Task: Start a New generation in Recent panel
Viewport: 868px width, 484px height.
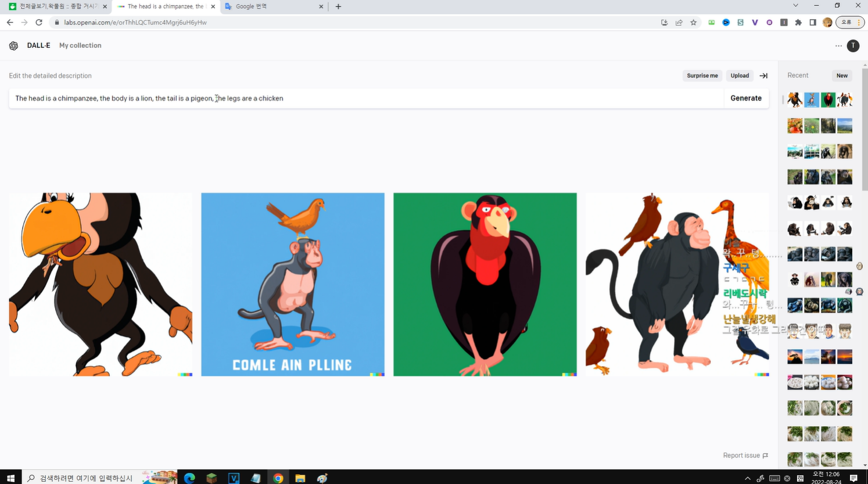Action: (x=842, y=76)
